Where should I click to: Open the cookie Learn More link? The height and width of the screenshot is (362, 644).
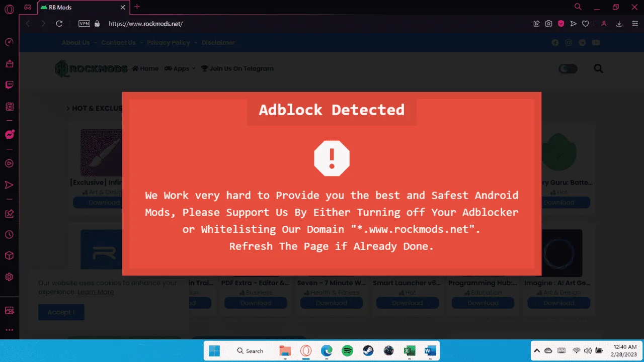pyautogui.click(x=96, y=292)
